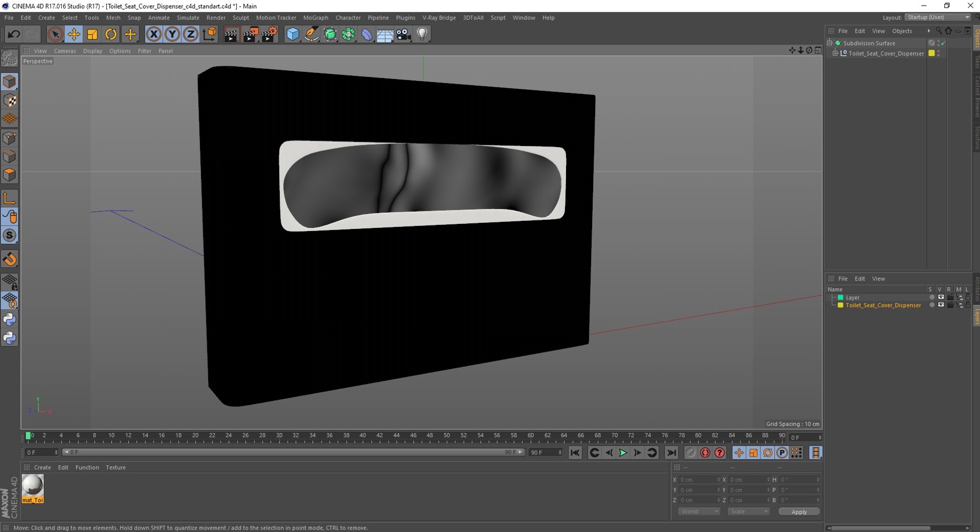Click the blue deformer icon

tap(367, 34)
